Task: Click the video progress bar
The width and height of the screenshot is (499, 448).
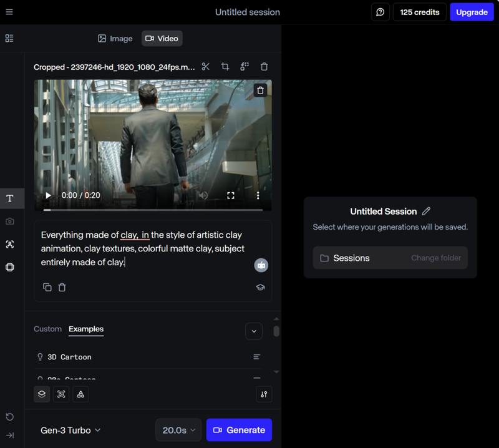Action: tap(153, 209)
